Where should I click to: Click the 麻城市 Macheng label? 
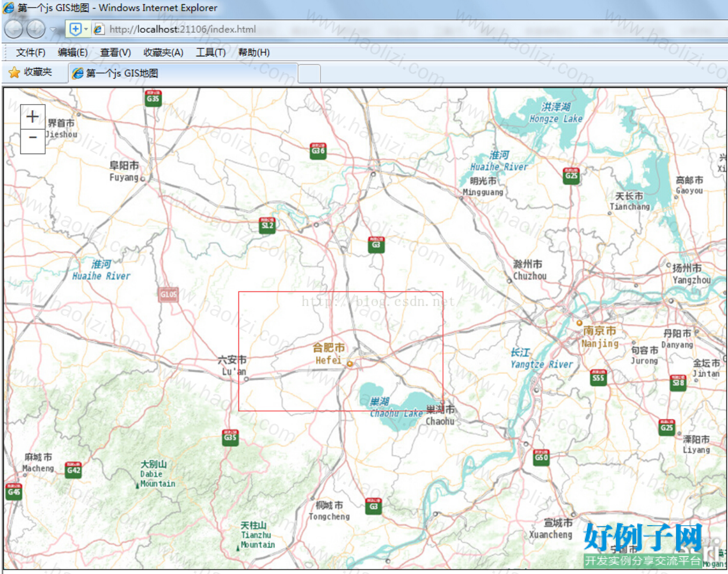tap(38, 462)
